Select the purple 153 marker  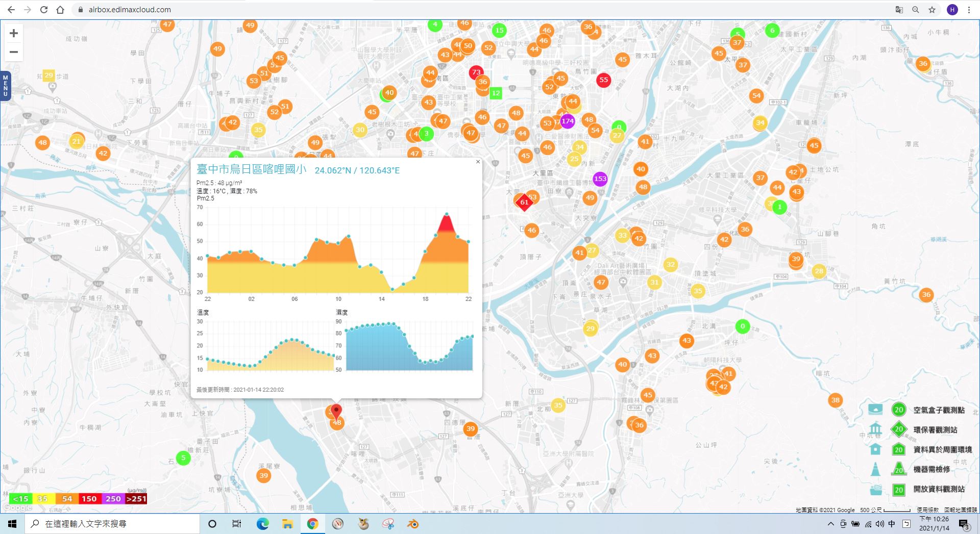[x=600, y=179]
